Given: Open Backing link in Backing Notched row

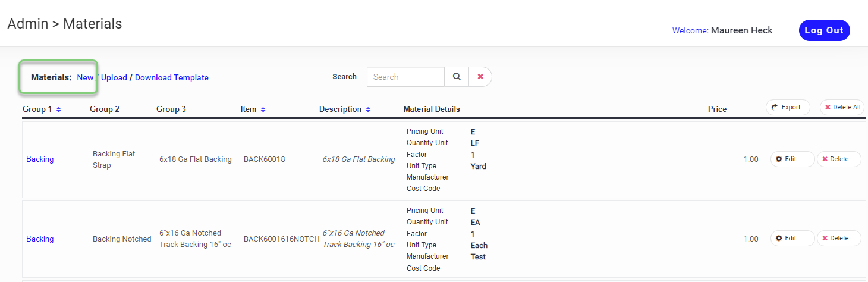Looking at the screenshot, I should [x=40, y=239].
